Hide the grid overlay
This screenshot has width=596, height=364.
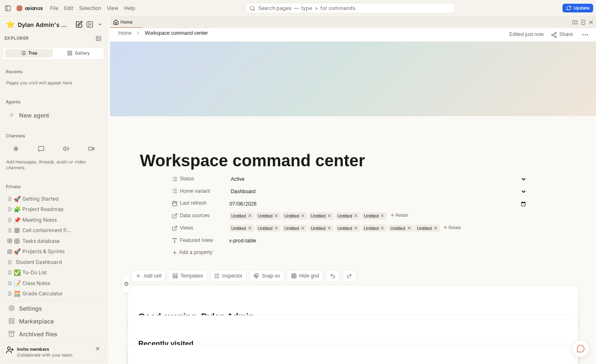tap(305, 276)
